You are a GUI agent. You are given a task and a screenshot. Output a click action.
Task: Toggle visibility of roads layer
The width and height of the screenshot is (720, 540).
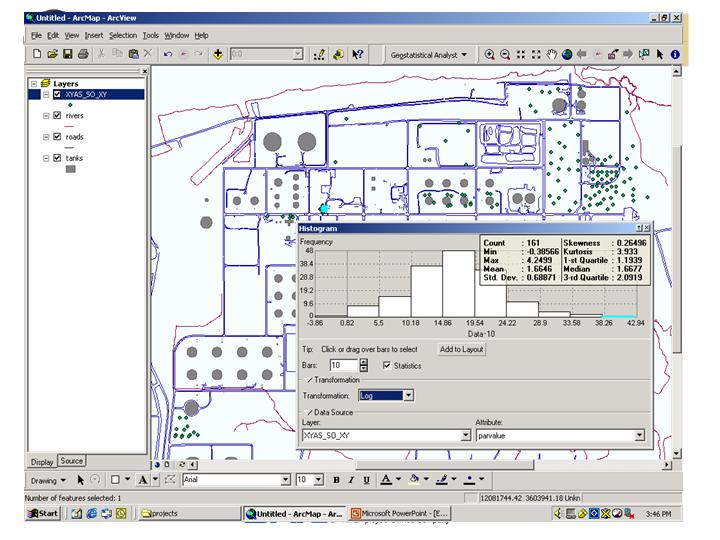[x=57, y=136]
